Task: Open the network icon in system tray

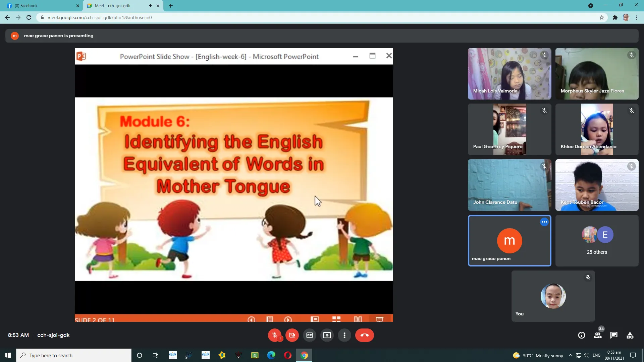Action: (x=579, y=355)
